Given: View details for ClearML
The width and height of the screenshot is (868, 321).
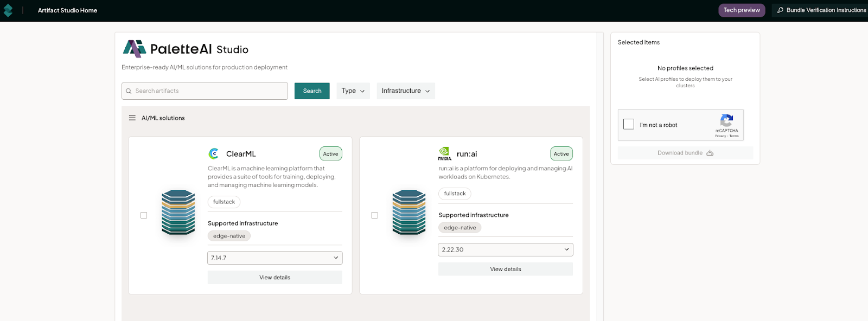Looking at the screenshot, I should [275, 278].
